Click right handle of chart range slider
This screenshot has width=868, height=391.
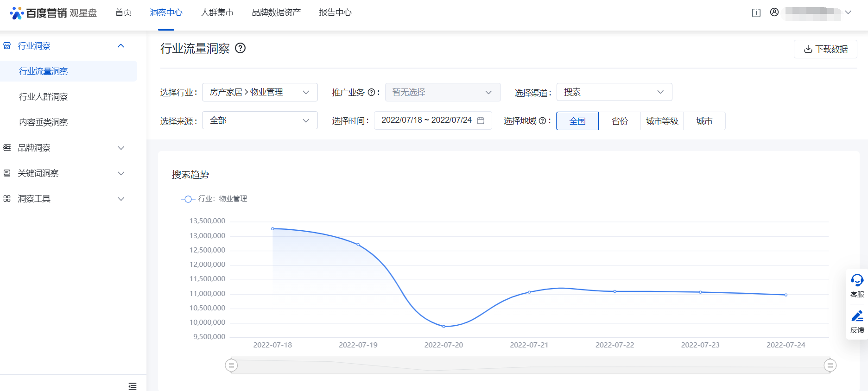[830, 366]
